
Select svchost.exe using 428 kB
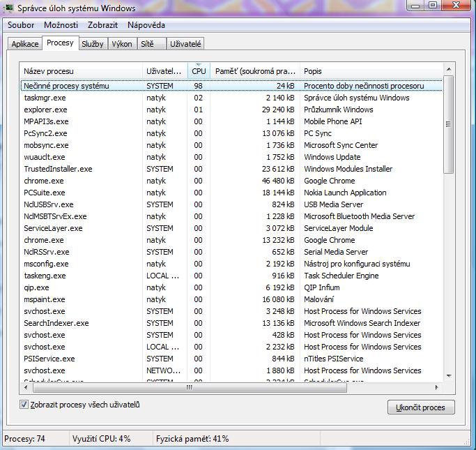pyautogui.click(x=231, y=335)
